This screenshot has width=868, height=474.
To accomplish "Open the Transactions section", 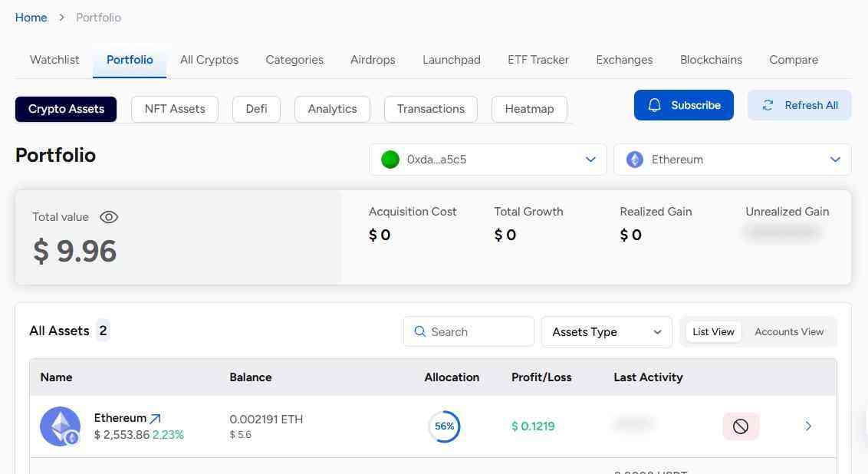I will click(x=431, y=109).
